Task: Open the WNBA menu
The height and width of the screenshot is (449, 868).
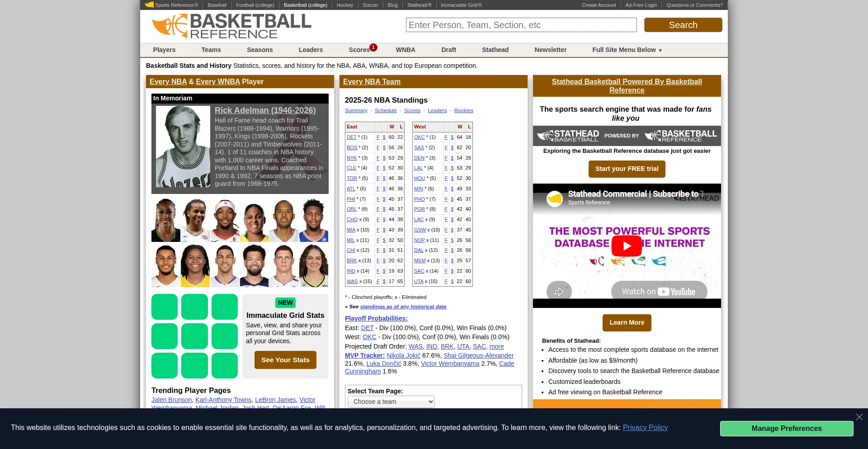Action: 406,50
